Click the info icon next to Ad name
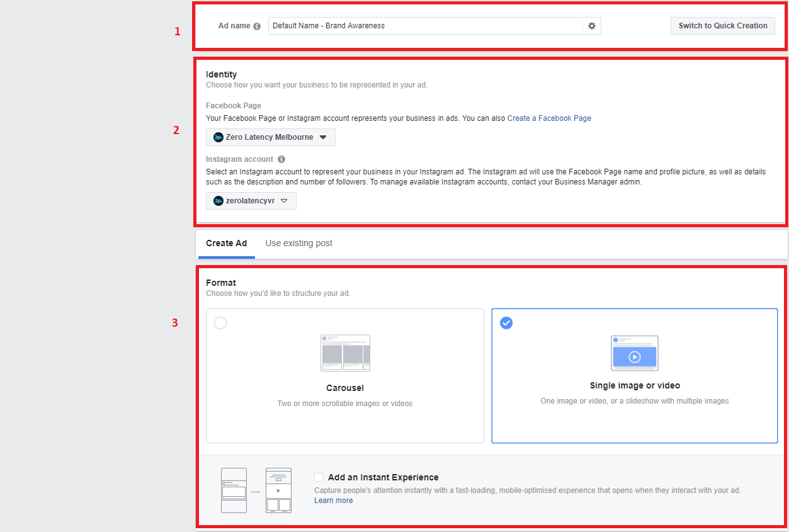Image resolution: width=789 pixels, height=532 pixels. click(257, 26)
